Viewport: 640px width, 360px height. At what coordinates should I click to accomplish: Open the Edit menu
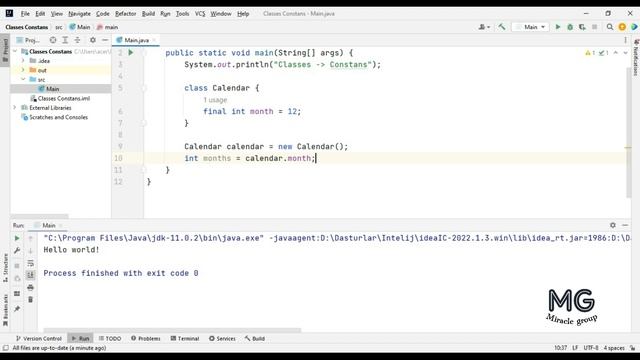click(40, 13)
